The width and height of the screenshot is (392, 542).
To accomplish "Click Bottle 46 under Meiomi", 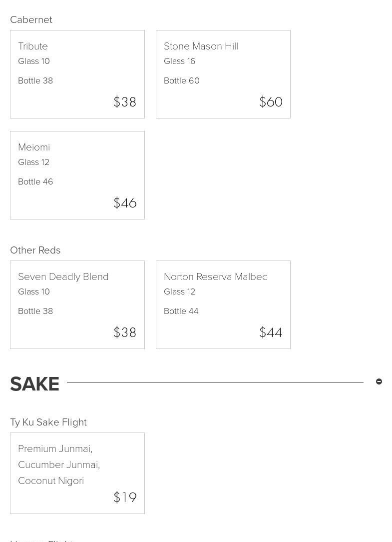I will (35, 181).
